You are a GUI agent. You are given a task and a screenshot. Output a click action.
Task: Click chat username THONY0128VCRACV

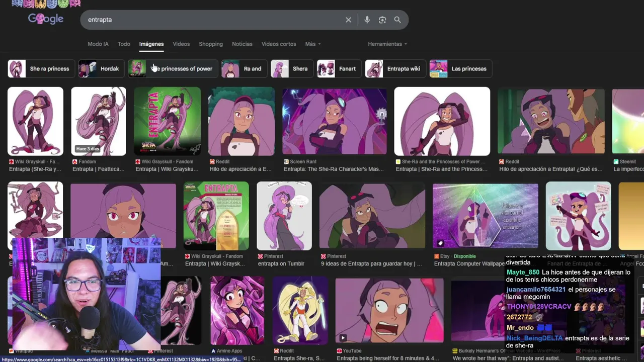539,307
